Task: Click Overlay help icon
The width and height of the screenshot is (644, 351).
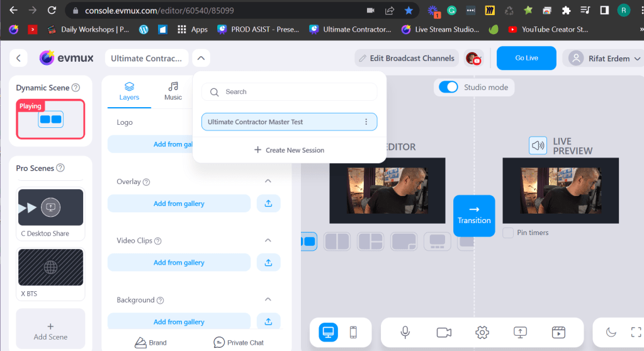Action: [x=146, y=181]
